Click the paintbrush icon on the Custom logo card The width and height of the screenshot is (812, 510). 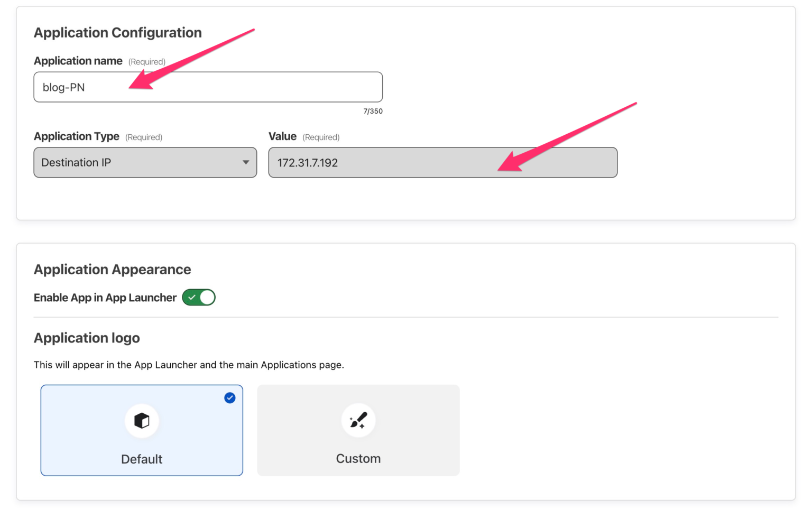coord(358,420)
